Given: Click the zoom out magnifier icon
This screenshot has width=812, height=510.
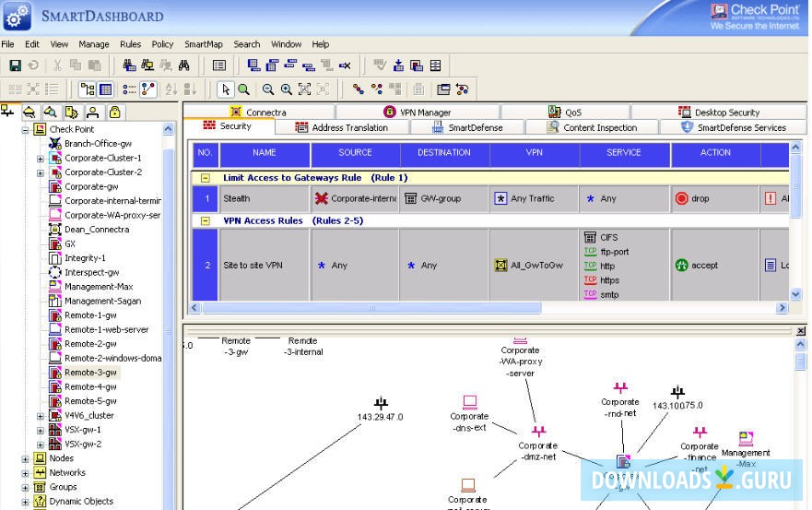Looking at the screenshot, I should pyautogui.click(x=267, y=89).
